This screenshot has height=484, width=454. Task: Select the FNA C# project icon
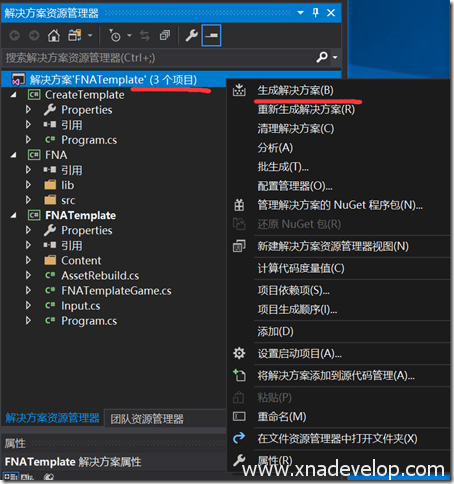point(34,155)
